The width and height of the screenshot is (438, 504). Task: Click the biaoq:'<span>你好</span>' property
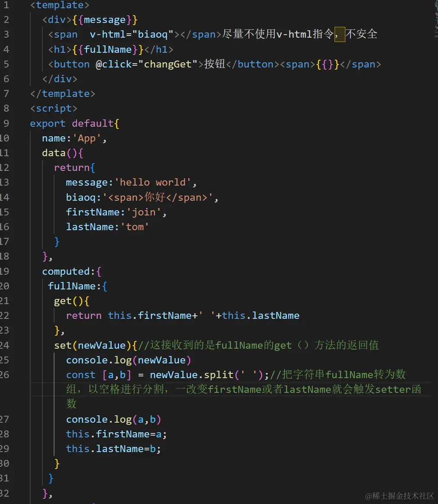[x=142, y=197]
